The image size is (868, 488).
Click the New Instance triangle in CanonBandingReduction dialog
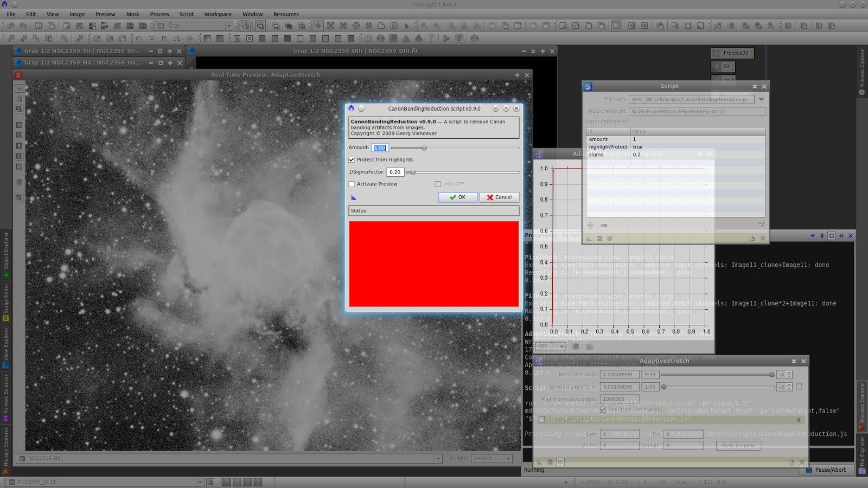coord(354,197)
